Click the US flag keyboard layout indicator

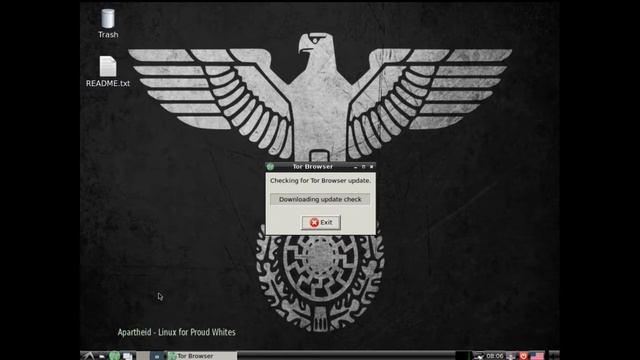pos(537,356)
